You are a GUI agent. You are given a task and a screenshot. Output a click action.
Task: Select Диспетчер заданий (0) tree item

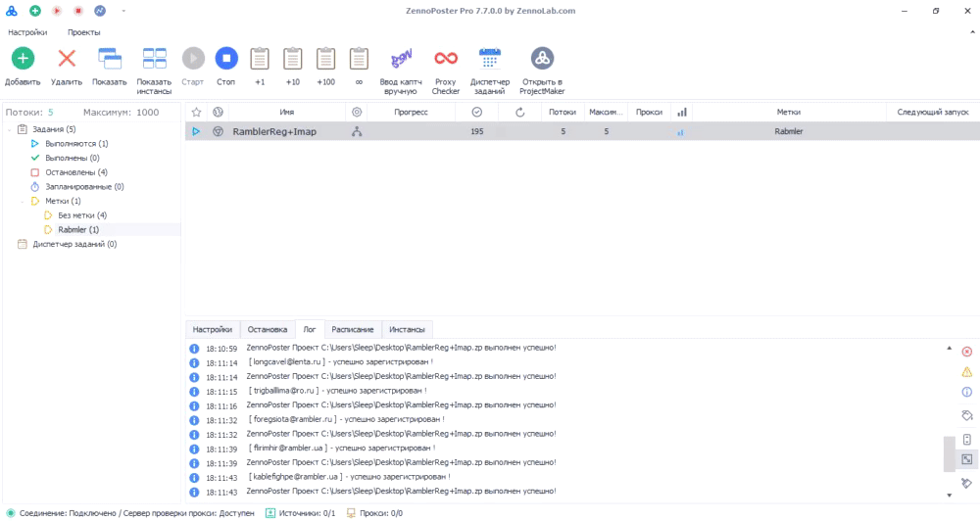click(x=74, y=244)
